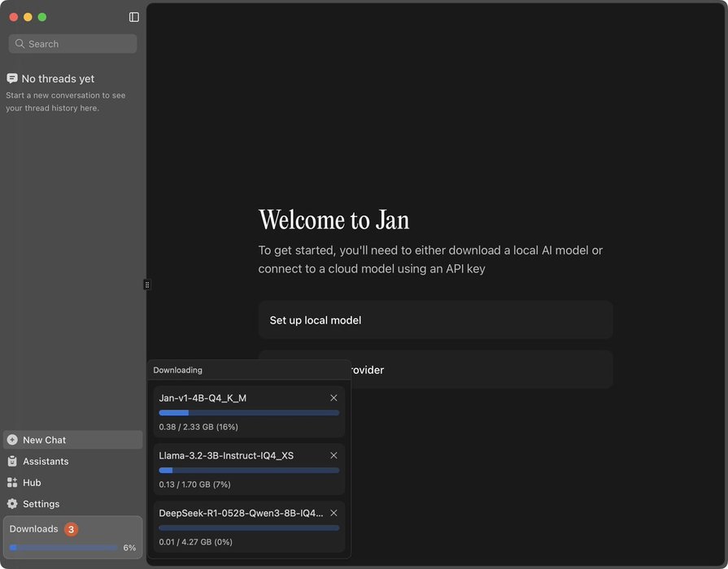Viewport: 728px width, 569px height.
Task: Cancel the DeepSeek-R1-0528-Qwen3-8B download
Action: click(333, 513)
